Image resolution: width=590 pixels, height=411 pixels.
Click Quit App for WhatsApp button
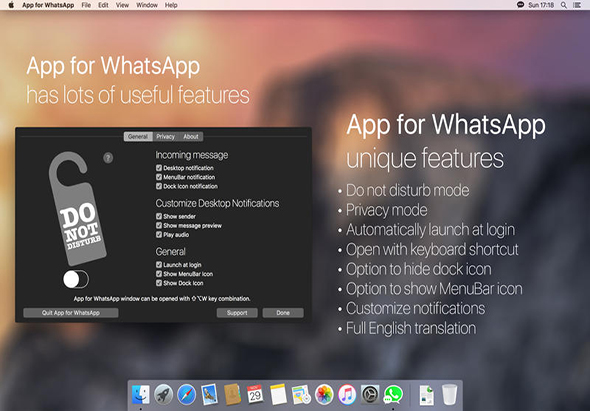[x=71, y=313]
